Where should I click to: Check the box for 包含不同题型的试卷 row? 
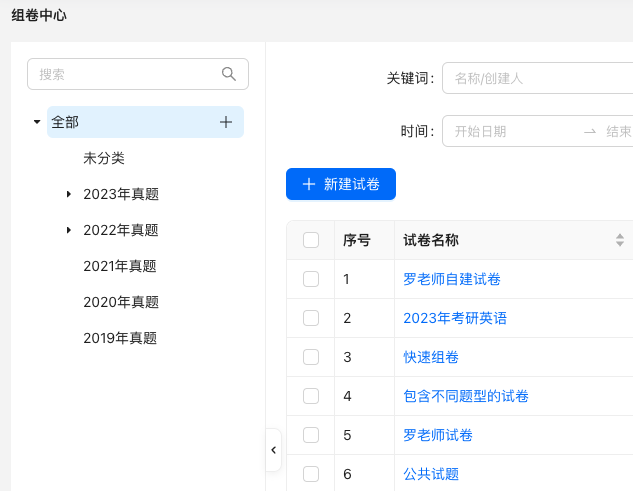[311, 396]
